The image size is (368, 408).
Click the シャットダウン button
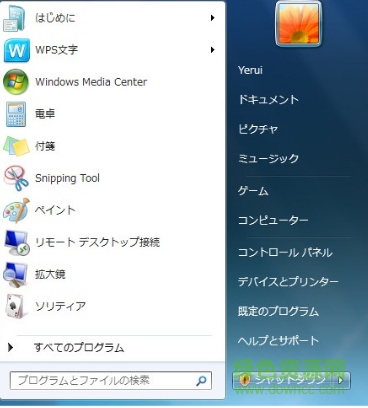tap(284, 380)
